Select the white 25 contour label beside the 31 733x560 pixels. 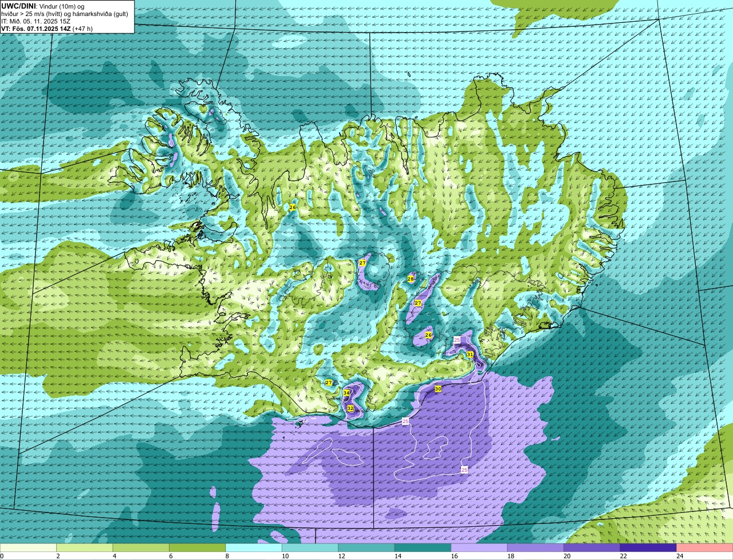[457, 340]
